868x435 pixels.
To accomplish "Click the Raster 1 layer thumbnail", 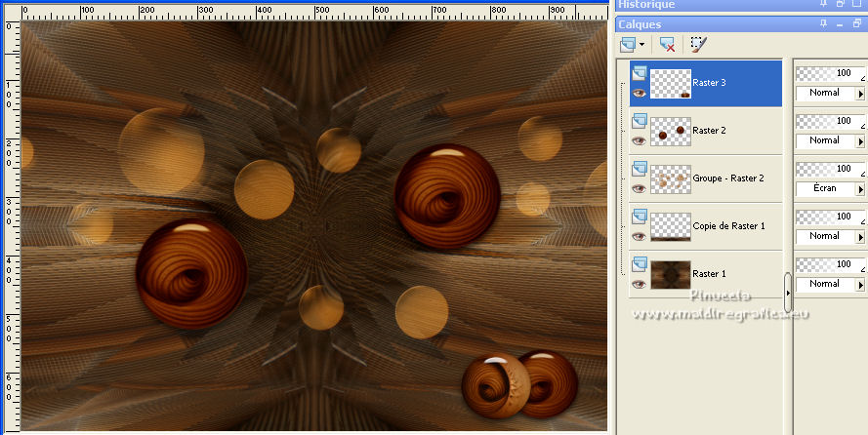I will point(671,275).
